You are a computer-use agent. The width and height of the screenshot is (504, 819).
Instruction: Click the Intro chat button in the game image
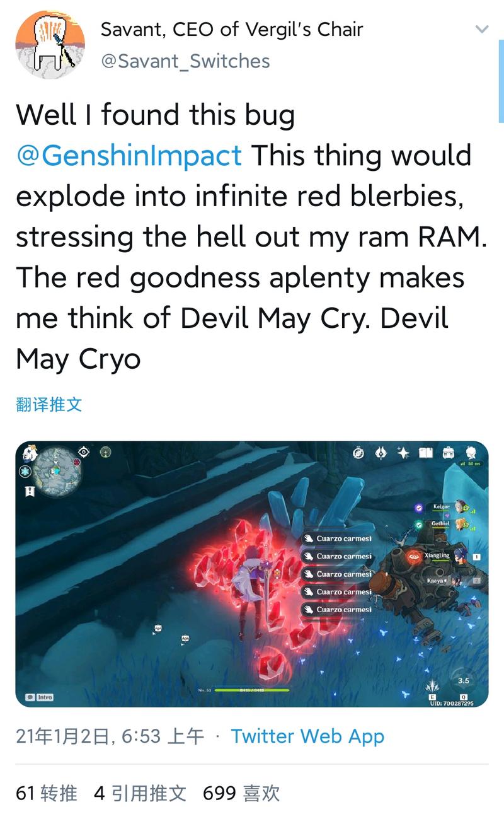(x=39, y=697)
